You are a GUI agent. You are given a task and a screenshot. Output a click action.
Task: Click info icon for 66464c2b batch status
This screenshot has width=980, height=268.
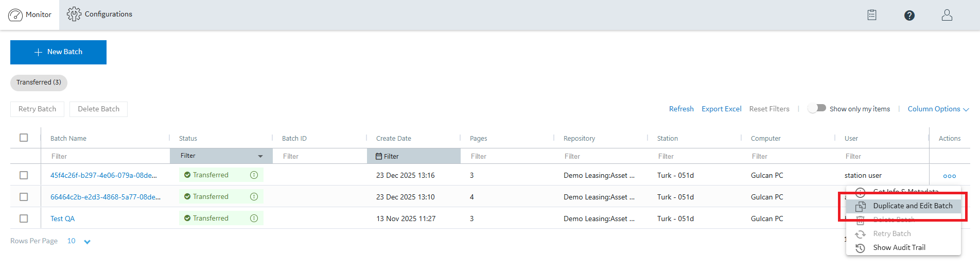coord(254,196)
